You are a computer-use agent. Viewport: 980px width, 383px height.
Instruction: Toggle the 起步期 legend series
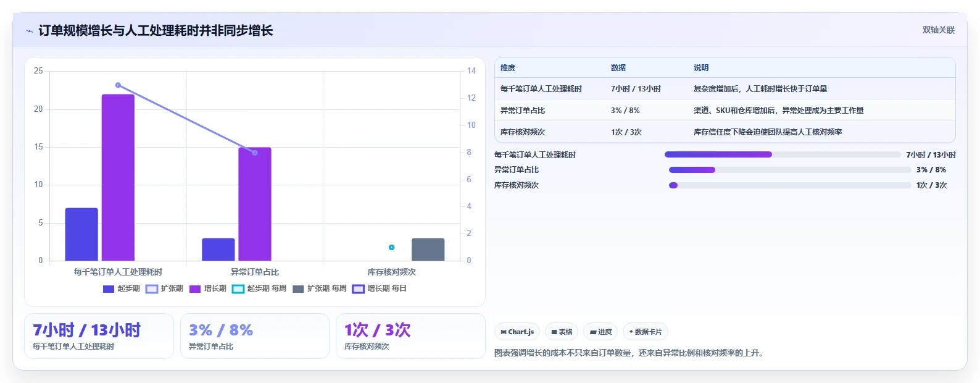(x=122, y=288)
